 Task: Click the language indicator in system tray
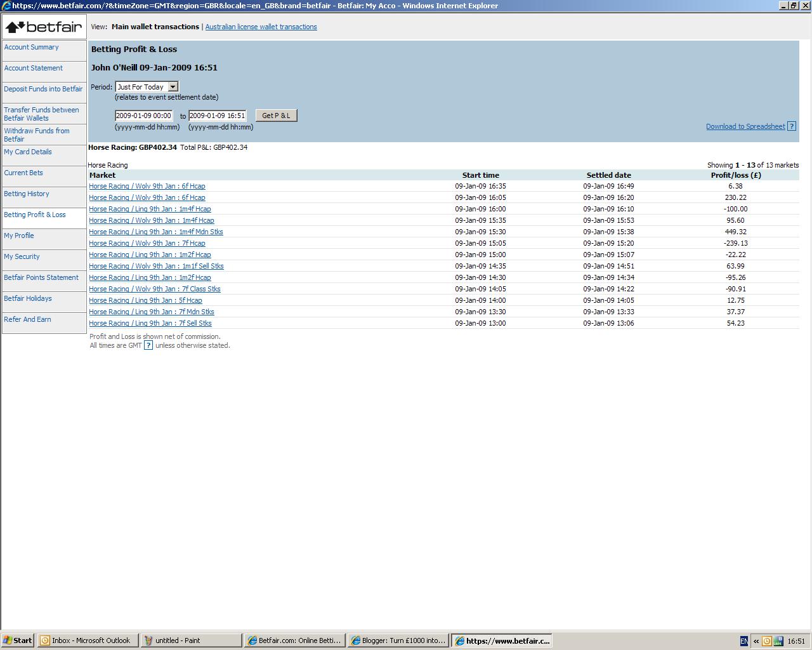click(x=744, y=641)
